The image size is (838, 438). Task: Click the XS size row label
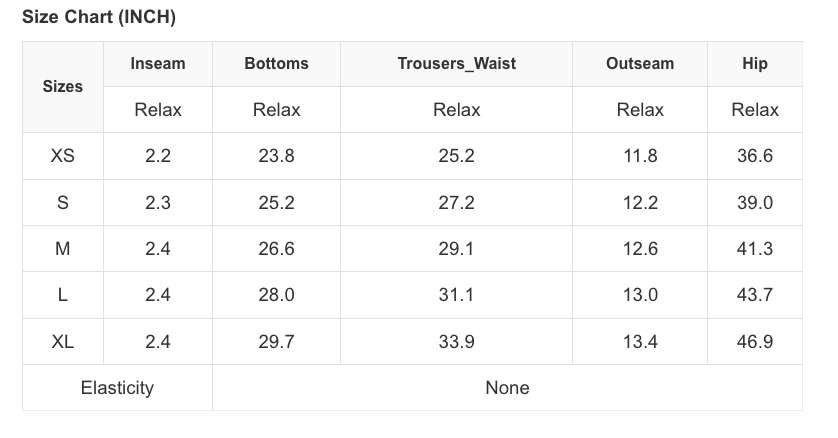[x=62, y=156]
